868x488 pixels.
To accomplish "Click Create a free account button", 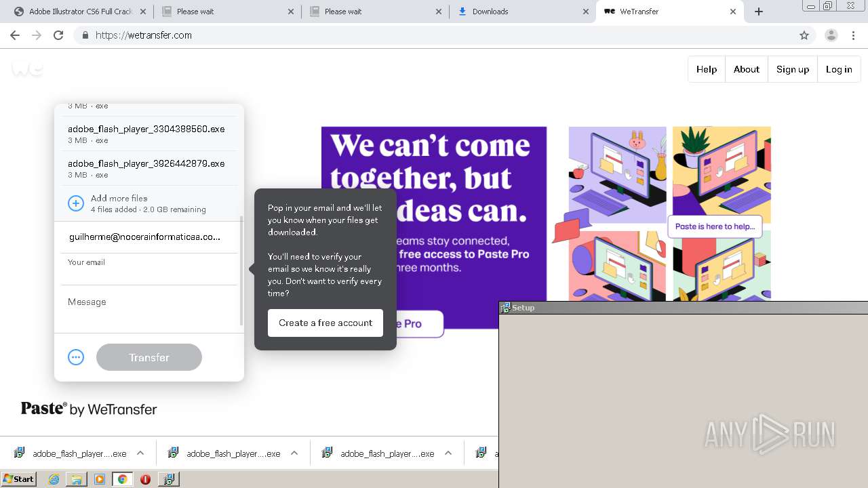I will (x=325, y=323).
